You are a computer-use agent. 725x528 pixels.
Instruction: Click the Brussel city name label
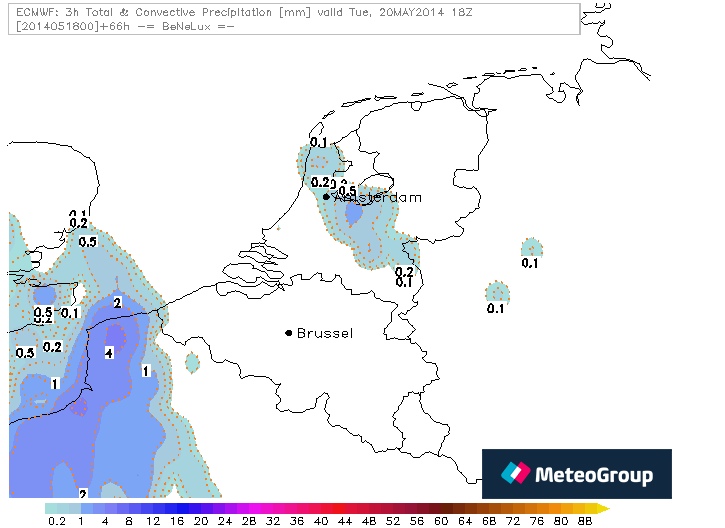[x=325, y=333]
